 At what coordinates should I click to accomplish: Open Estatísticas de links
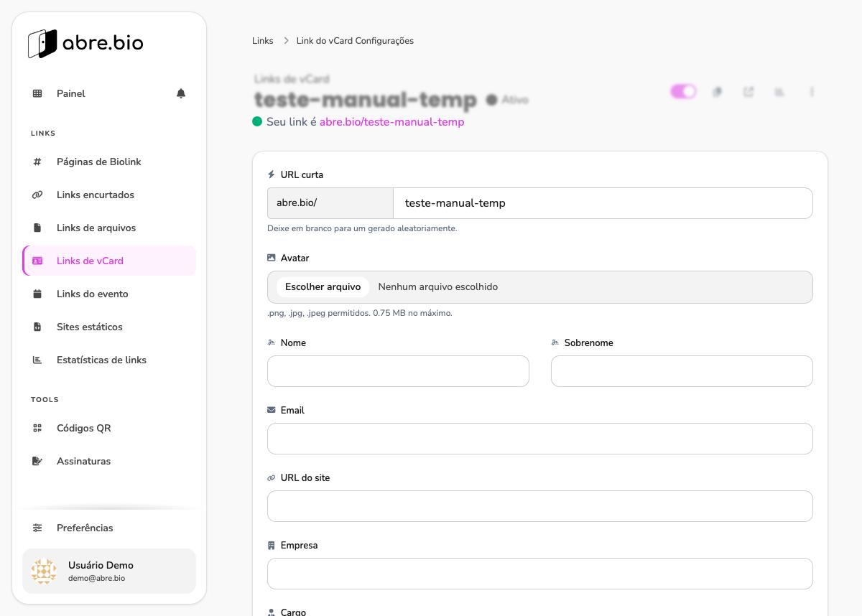pos(109,360)
